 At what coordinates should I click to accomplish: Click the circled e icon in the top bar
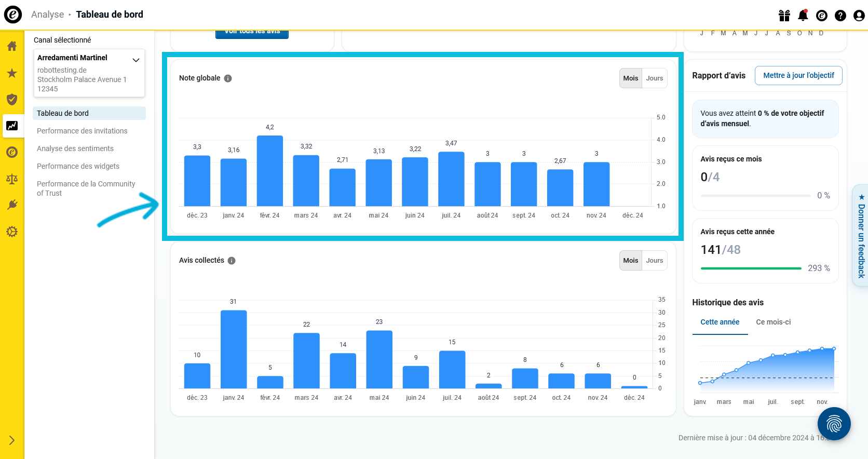[x=822, y=16]
